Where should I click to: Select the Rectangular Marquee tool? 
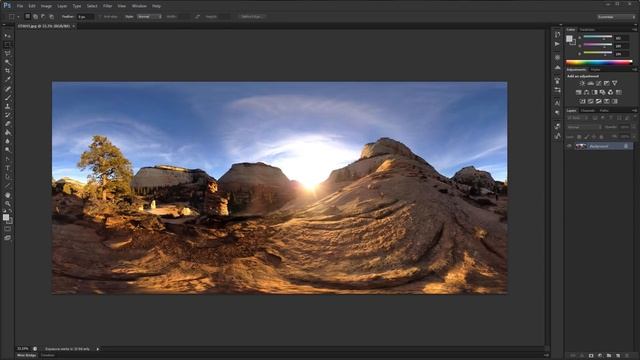(7, 44)
